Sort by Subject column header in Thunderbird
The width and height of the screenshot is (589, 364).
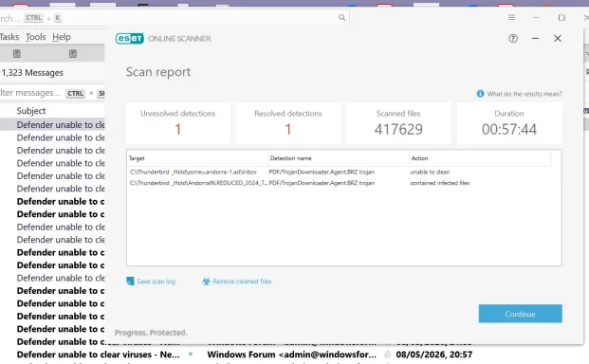click(31, 111)
